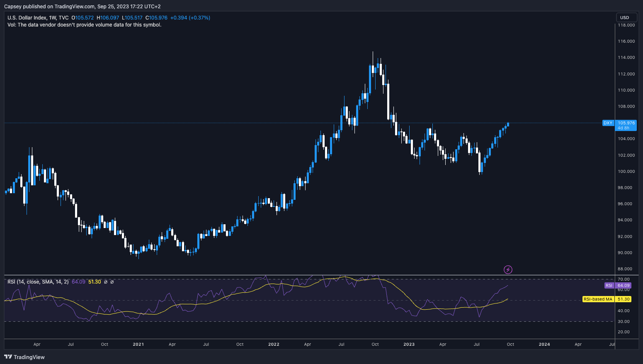This screenshot has width=643, height=364.
Task: Click the 70.00 level on RSI scale
Action: point(624,279)
